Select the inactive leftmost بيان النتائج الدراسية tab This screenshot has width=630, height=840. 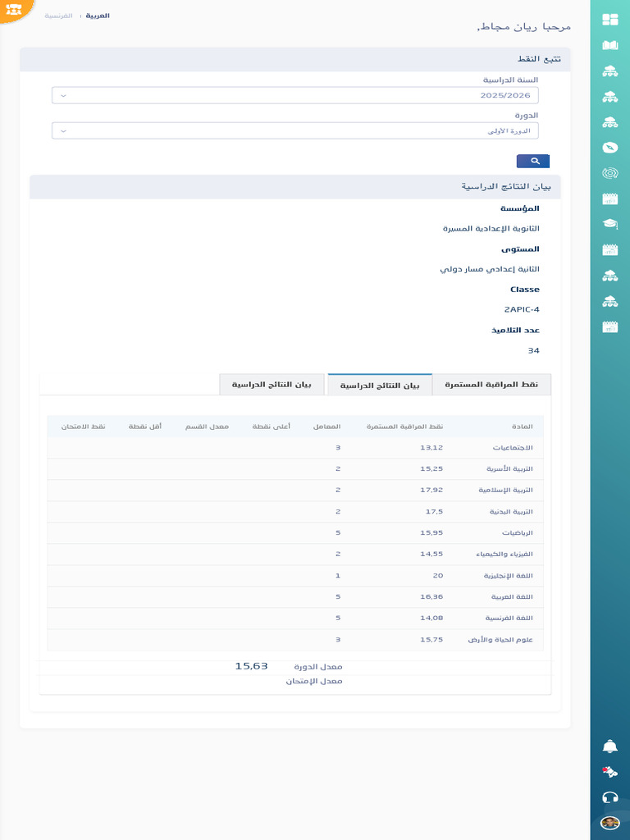coord(272,385)
